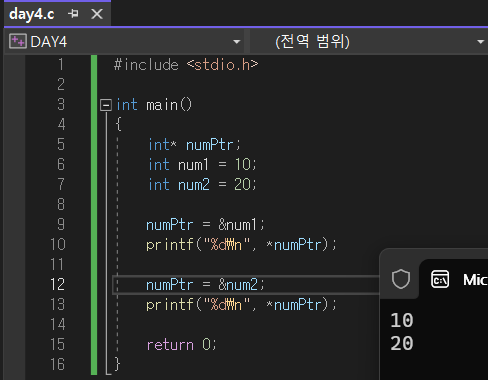Click the 'int main()' function signature

click(x=154, y=105)
